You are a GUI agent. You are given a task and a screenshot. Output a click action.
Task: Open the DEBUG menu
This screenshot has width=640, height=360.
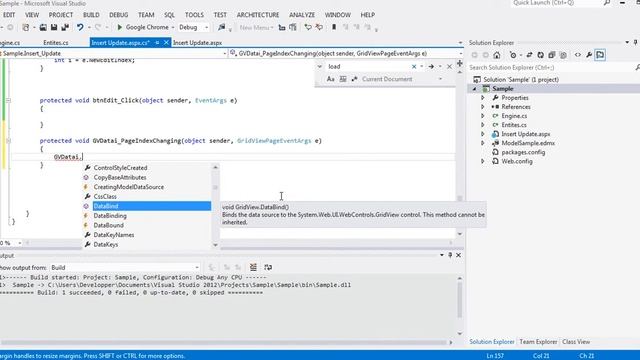(x=118, y=15)
